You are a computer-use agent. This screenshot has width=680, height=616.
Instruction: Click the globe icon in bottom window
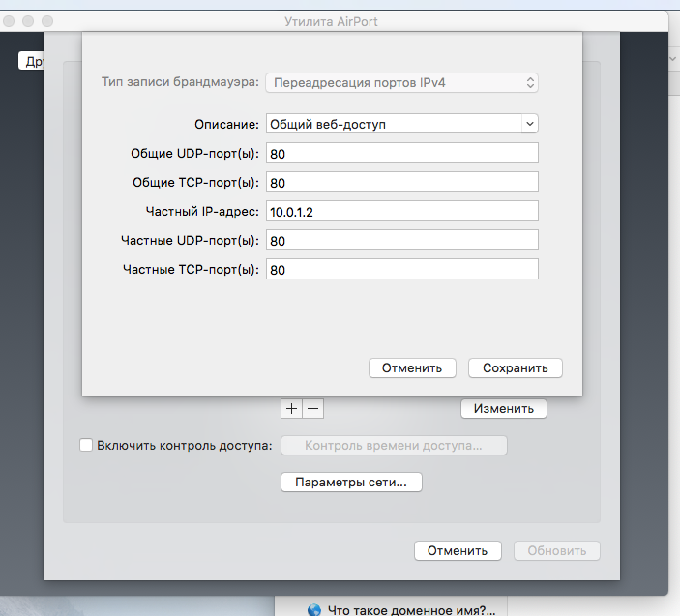[314, 610]
